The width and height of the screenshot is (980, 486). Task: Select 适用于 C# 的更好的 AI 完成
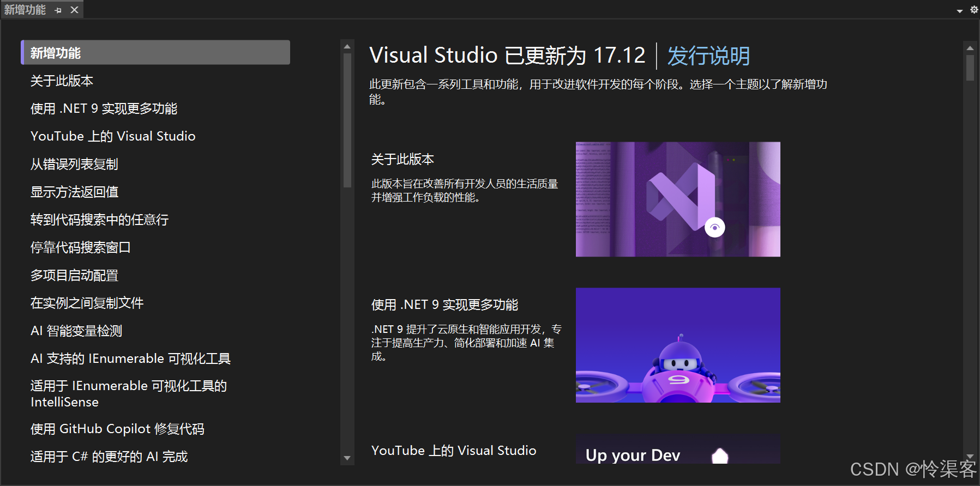[109, 457]
